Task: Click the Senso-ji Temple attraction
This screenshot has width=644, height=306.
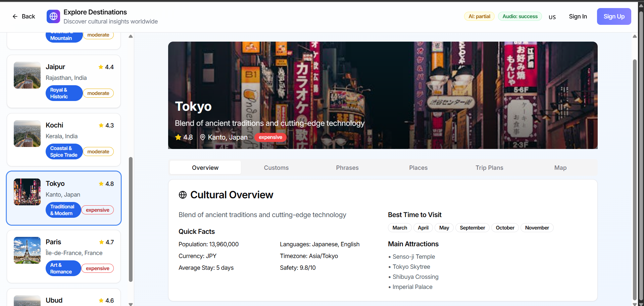Action: point(411,257)
